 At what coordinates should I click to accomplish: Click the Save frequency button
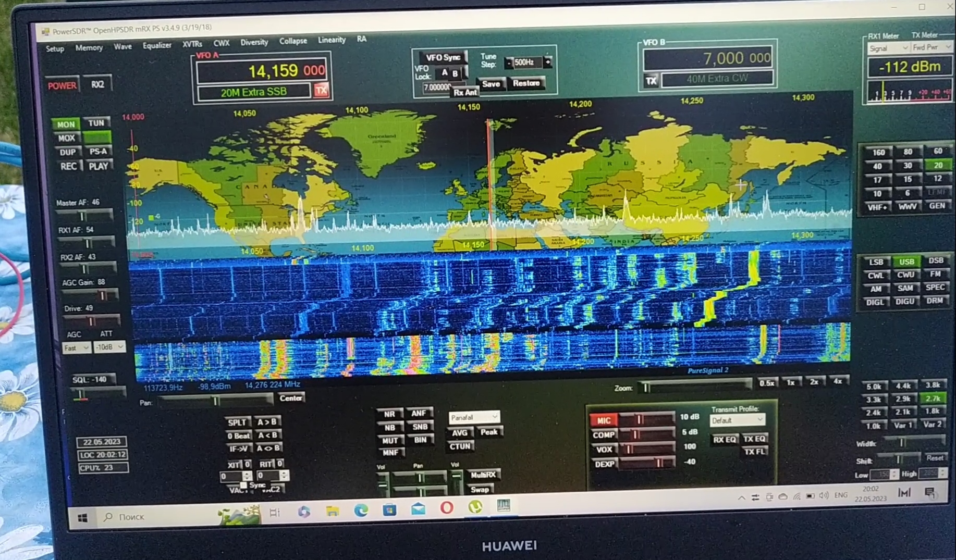(x=491, y=84)
